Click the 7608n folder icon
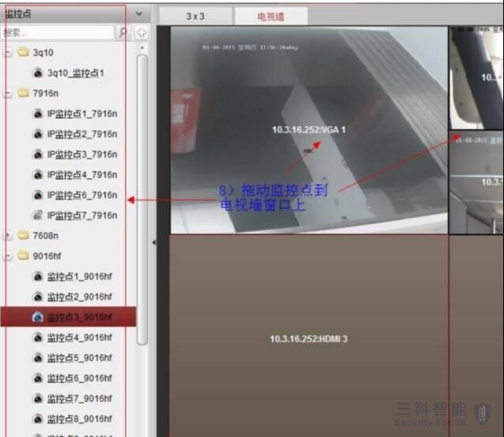 pos(22,235)
